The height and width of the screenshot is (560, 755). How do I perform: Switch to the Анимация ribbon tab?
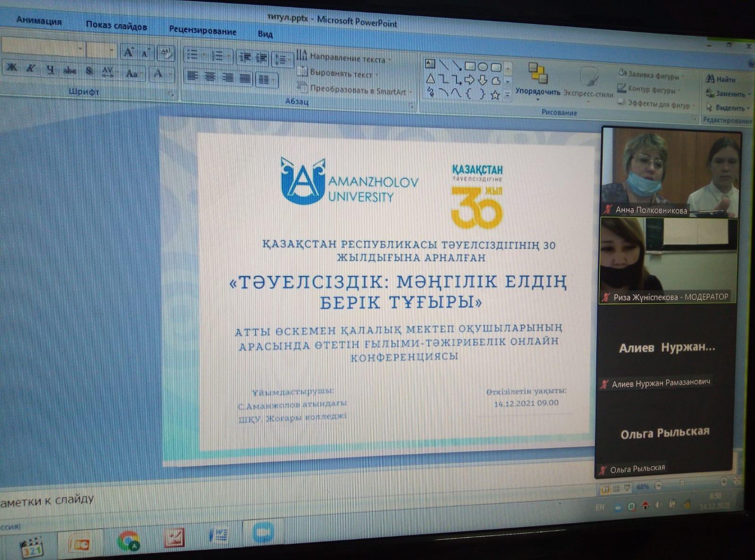(39, 21)
